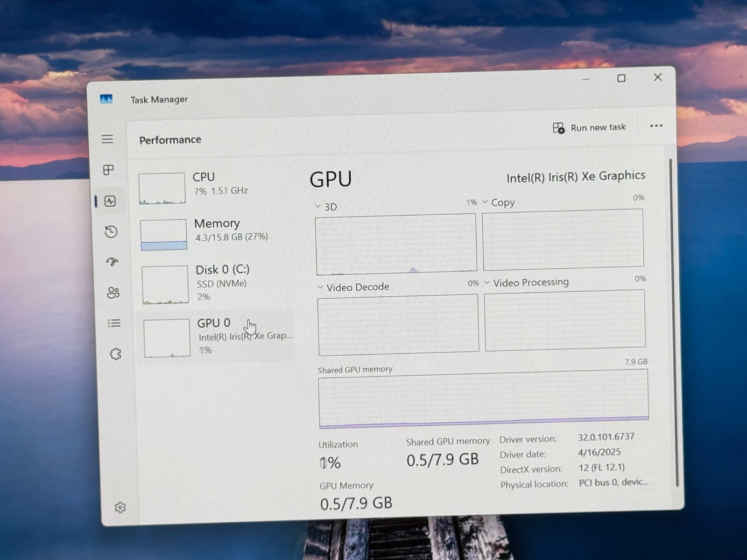Select the Memory performance entry
Screen dimensions: 747x560
(217, 234)
